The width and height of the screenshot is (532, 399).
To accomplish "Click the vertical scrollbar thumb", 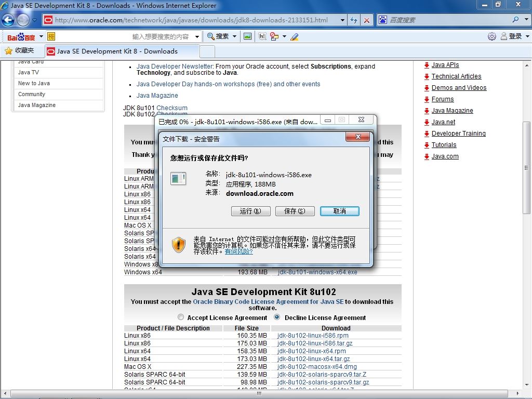I will click(x=526, y=168).
